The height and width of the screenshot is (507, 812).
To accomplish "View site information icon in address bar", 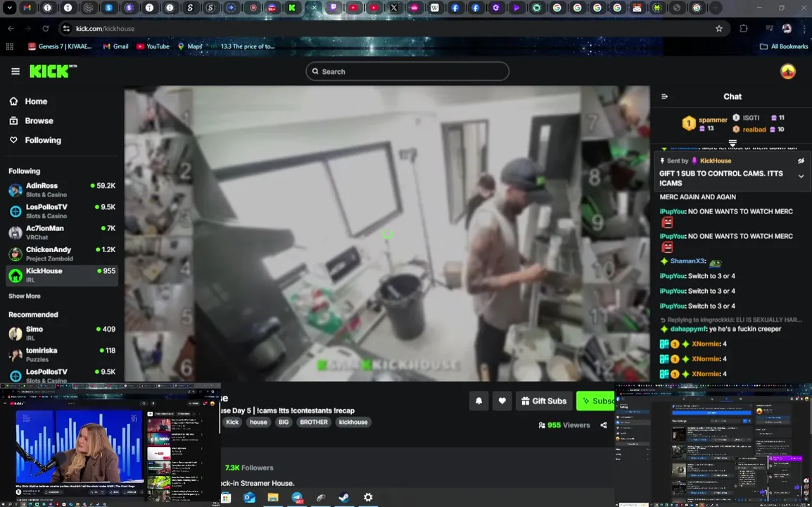I will (x=66, y=28).
